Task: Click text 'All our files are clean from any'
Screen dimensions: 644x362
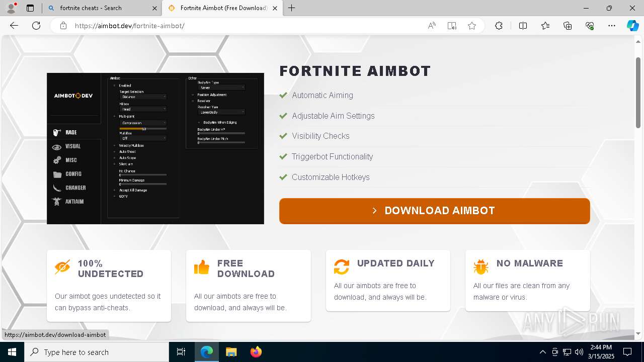Action: 521,286
